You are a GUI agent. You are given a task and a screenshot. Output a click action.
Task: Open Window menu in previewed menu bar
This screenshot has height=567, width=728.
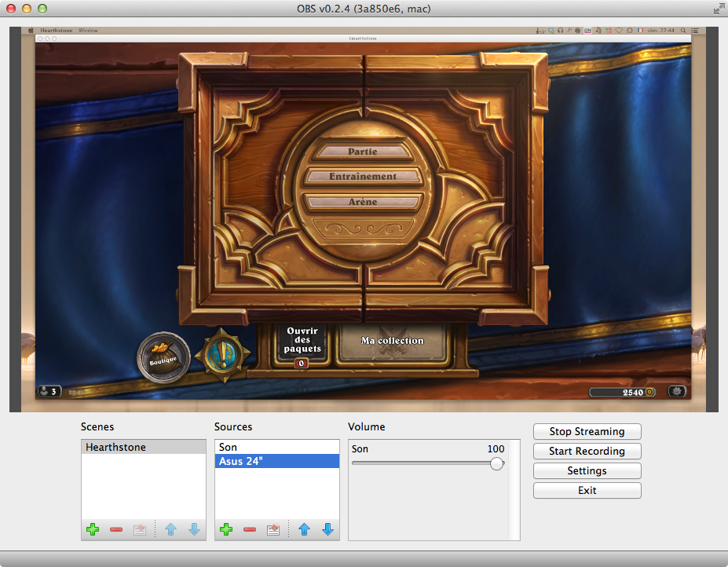click(88, 31)
